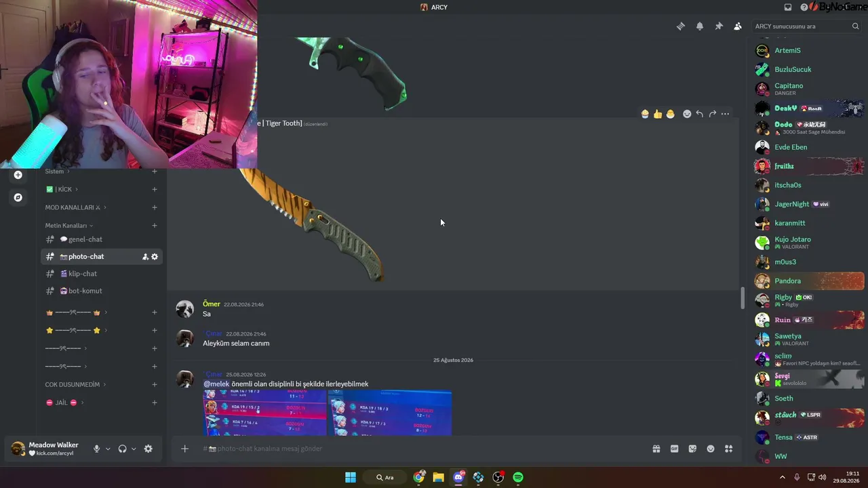Open headphone output options arrow
Viewport: 868px width, 488px height.
(134, 449)
